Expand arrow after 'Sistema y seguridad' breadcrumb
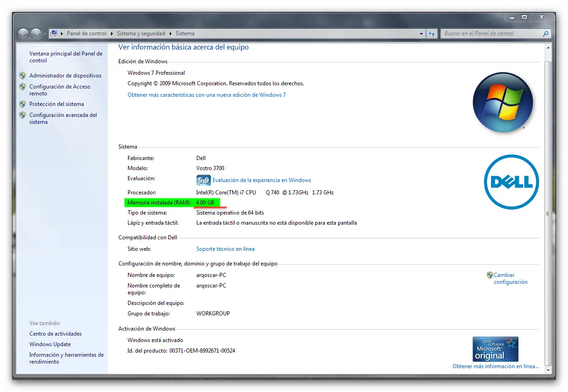Image resolution: width=568 pixels, height=392 pixels. tap(171, 33)
